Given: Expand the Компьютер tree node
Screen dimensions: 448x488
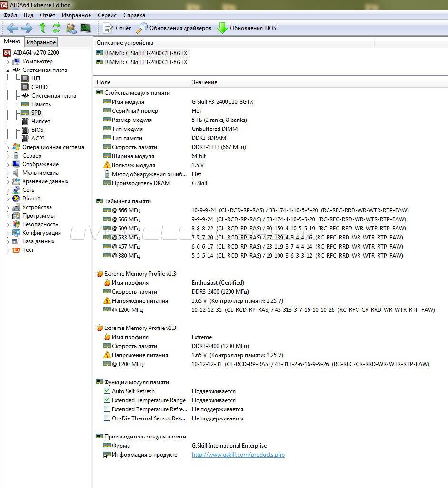Looking at the screenshot, I should click(x=8, y=61).
